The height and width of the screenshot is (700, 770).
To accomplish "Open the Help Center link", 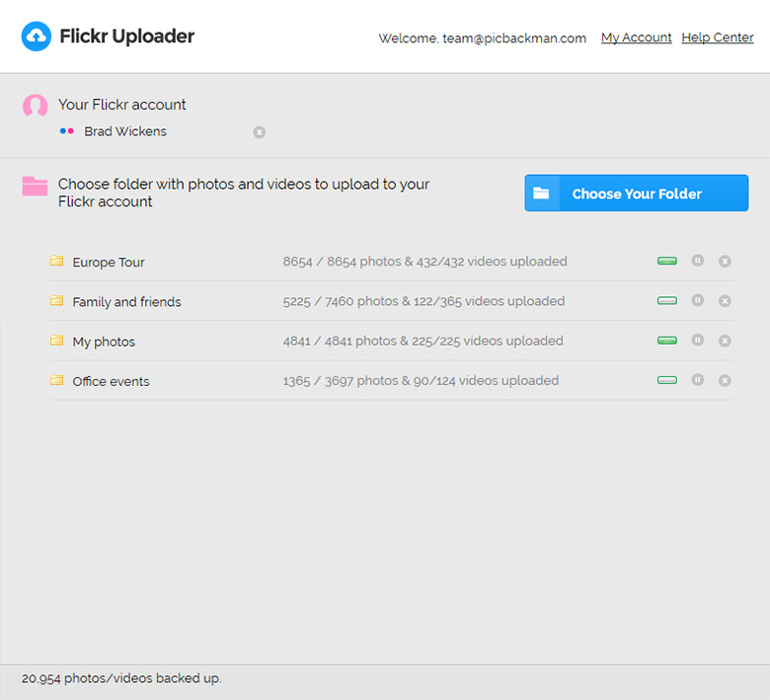I will coord(718,38).
